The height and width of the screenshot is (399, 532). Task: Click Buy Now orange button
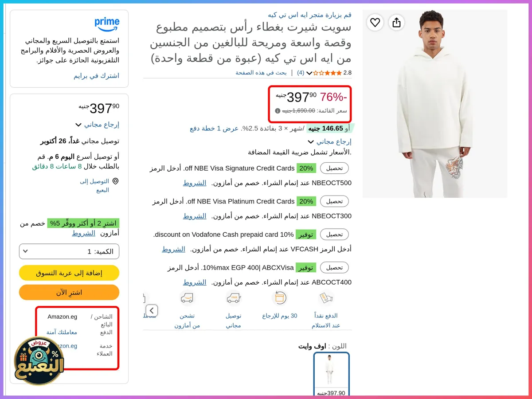(x=69, y=293)
